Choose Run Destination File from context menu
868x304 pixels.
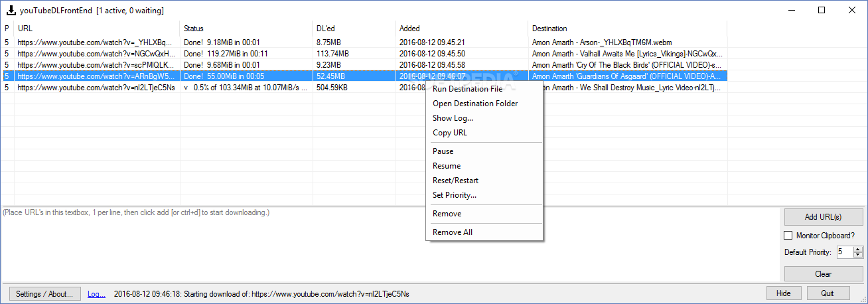click(x=484, y=89)
